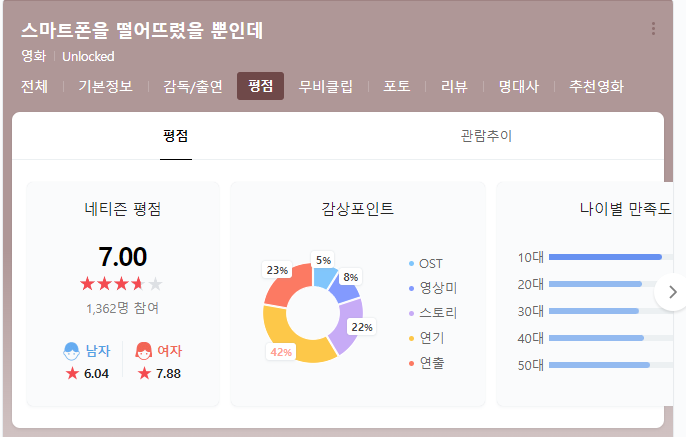Click the 나이별 만족도 card heading

point(626,209)
